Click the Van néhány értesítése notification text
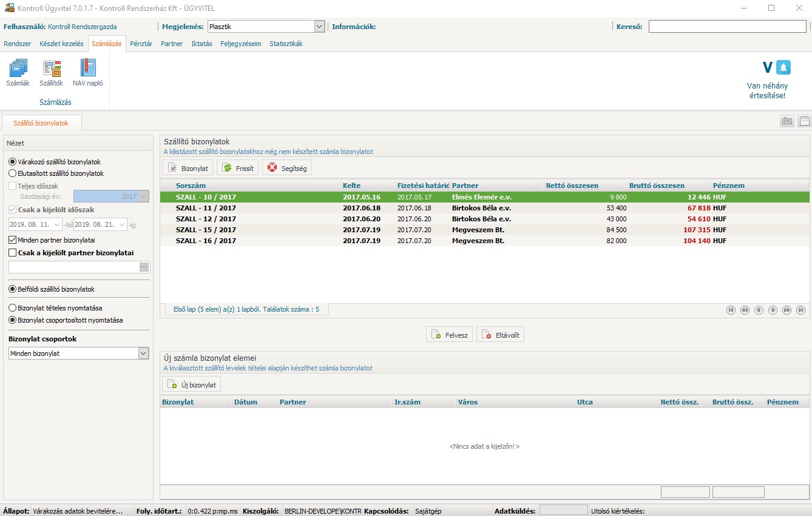Screen dimensions: 812x516 click(767, 90)
